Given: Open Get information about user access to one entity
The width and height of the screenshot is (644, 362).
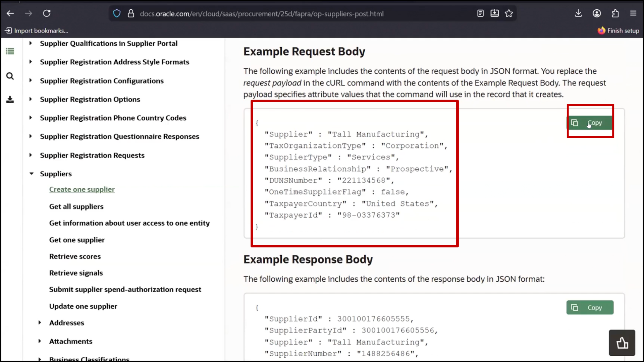Looking at the screenshot, I should 129,223.
